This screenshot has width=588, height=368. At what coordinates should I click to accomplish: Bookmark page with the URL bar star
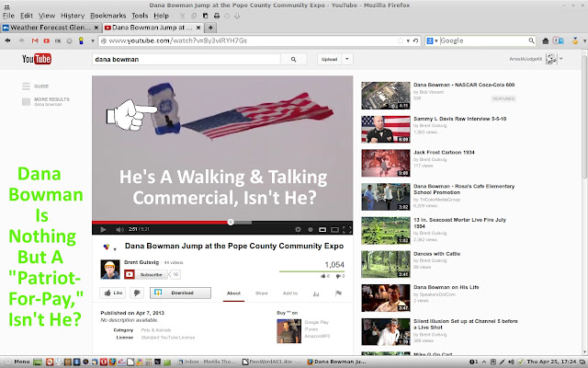pos(401,40)
